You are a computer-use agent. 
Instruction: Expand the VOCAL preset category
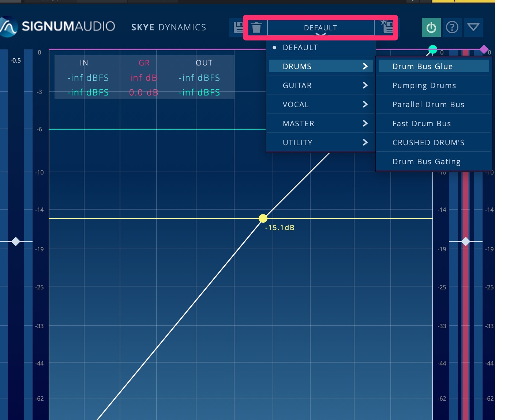[x=321, y=105]
